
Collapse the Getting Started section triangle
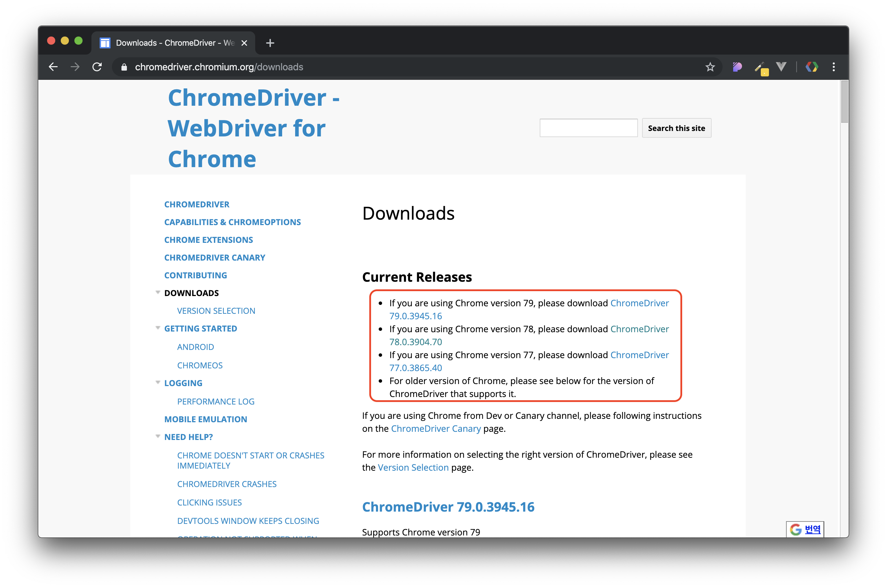pos(158,328)
